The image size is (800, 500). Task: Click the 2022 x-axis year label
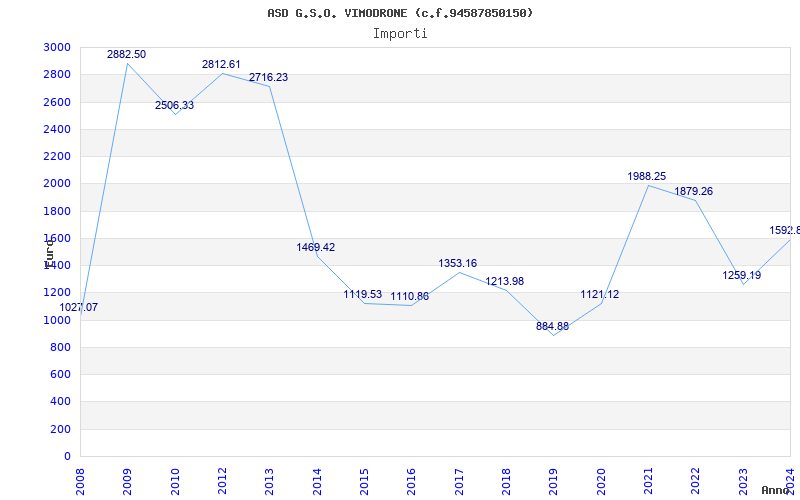tap(696, 482)
